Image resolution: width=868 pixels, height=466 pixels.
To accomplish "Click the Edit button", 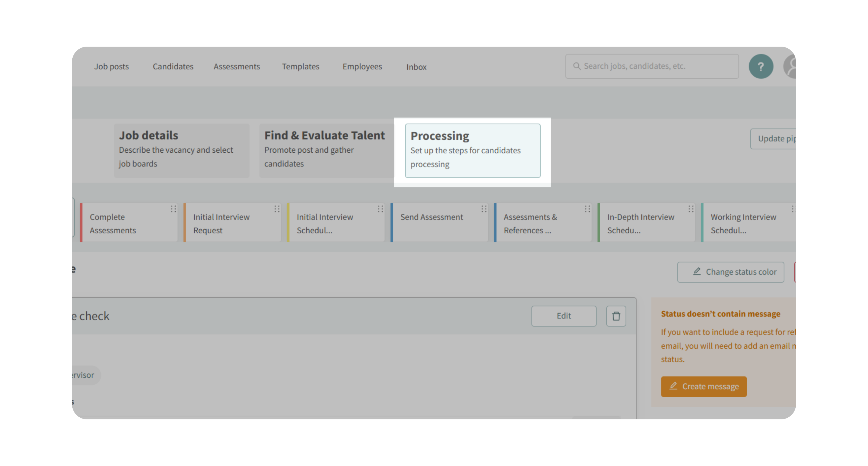I will pyautogui.click(x=564, y=316).
